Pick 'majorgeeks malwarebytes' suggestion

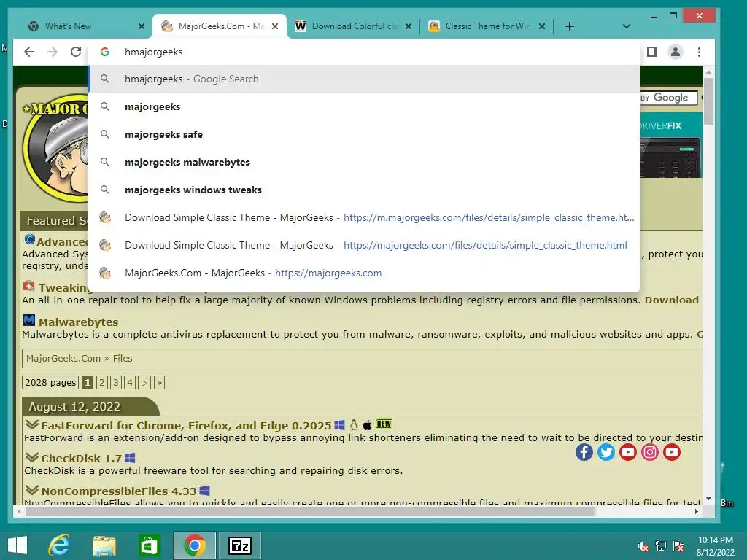pyautogui.click(x=364, y=162)
